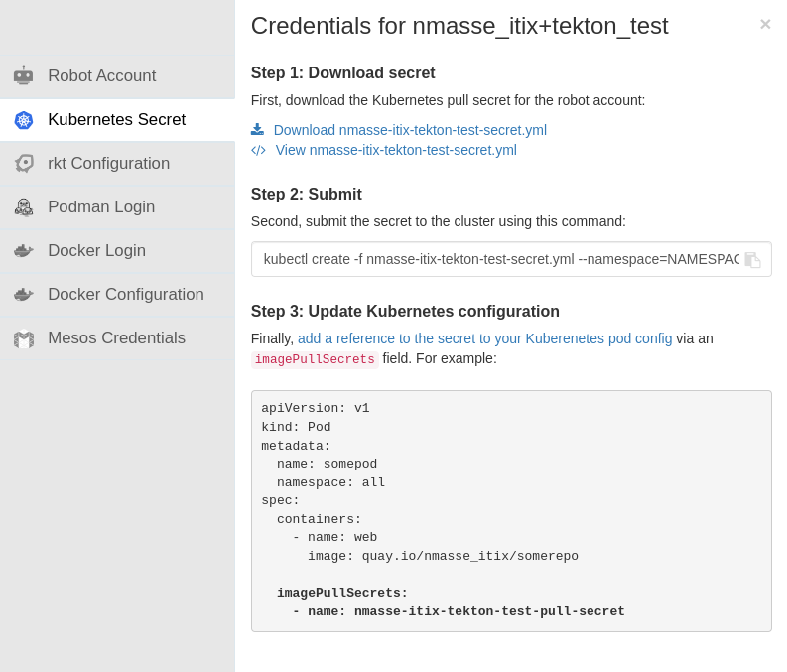The height and width of the screenshot is (672, 787).
Task: Open the Docker Login tab
Action: coord(96,251)
